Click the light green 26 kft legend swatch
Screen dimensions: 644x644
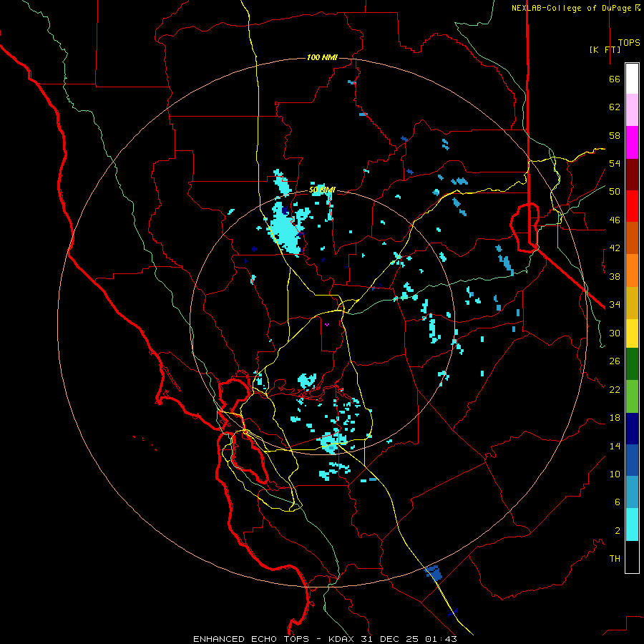point(632,396)
